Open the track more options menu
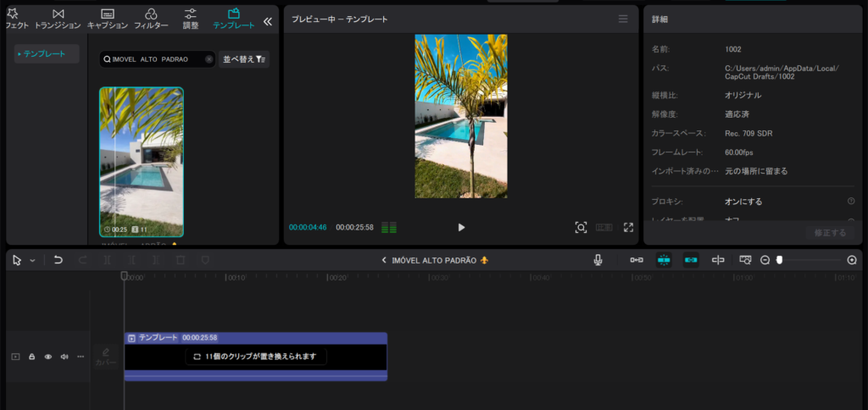Screen dimensions: 868x410 tap(81, 357)
